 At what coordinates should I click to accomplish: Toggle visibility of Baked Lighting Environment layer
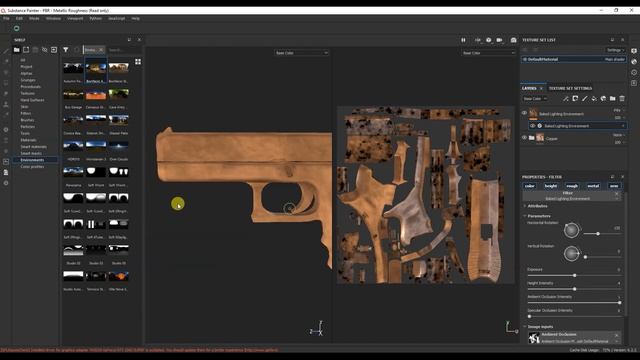[524, 113]
